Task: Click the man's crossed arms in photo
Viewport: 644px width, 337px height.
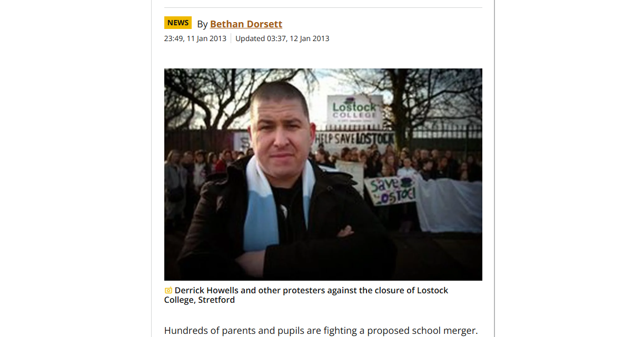Action: click(295, 249)
